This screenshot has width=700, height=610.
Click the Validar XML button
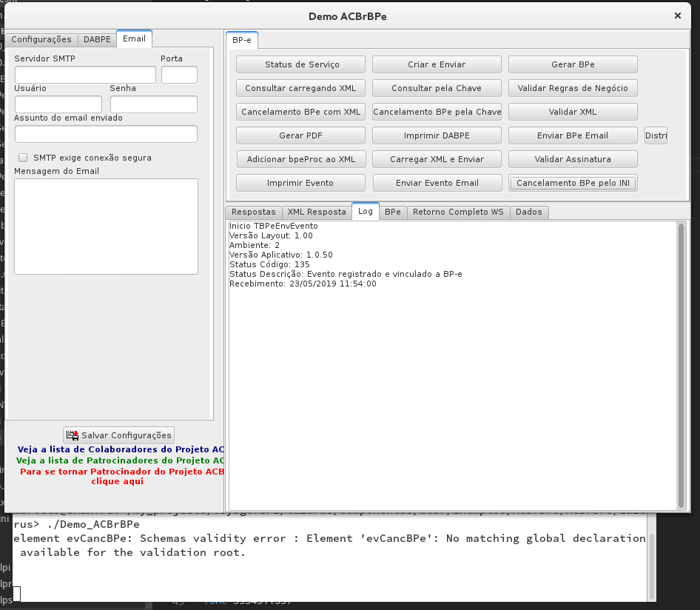pos(573,112)
